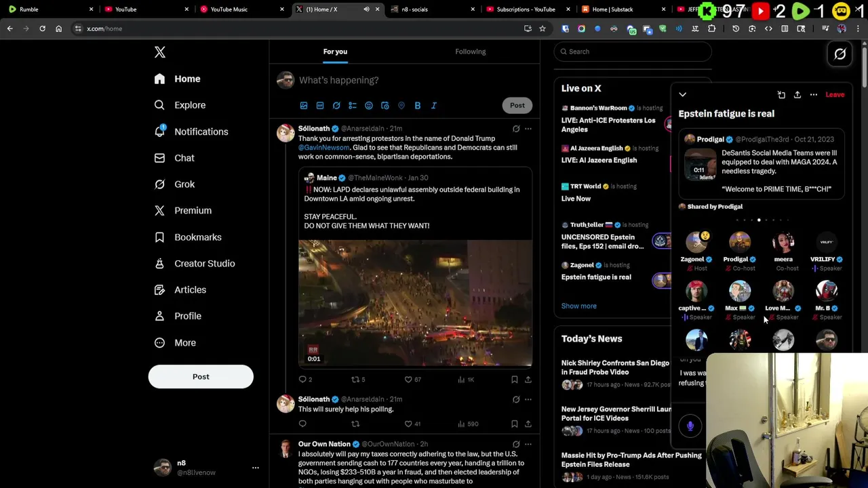Open Explore from the sidebar
868x488 pixels.
[180, 105]
